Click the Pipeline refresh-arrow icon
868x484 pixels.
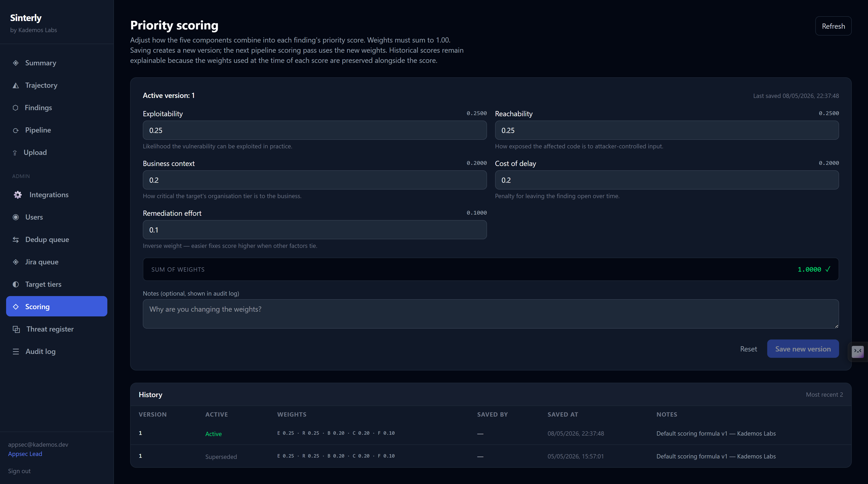point(16,130)
